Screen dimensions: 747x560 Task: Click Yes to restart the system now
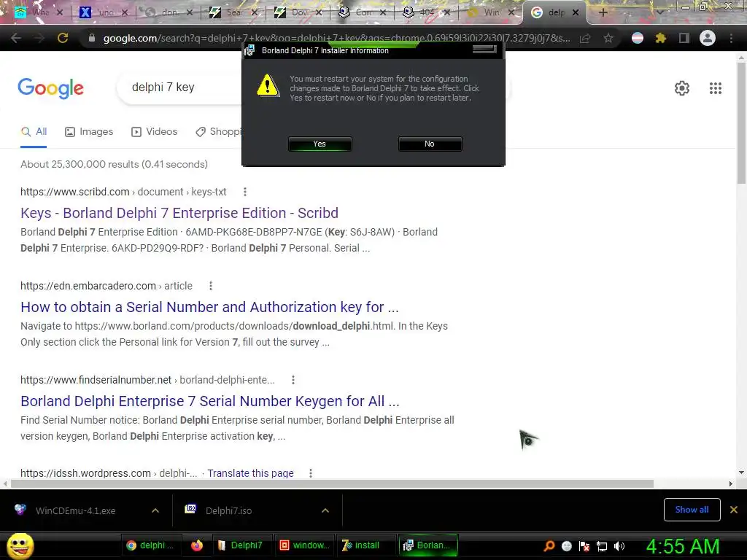(x=320, y=144)
